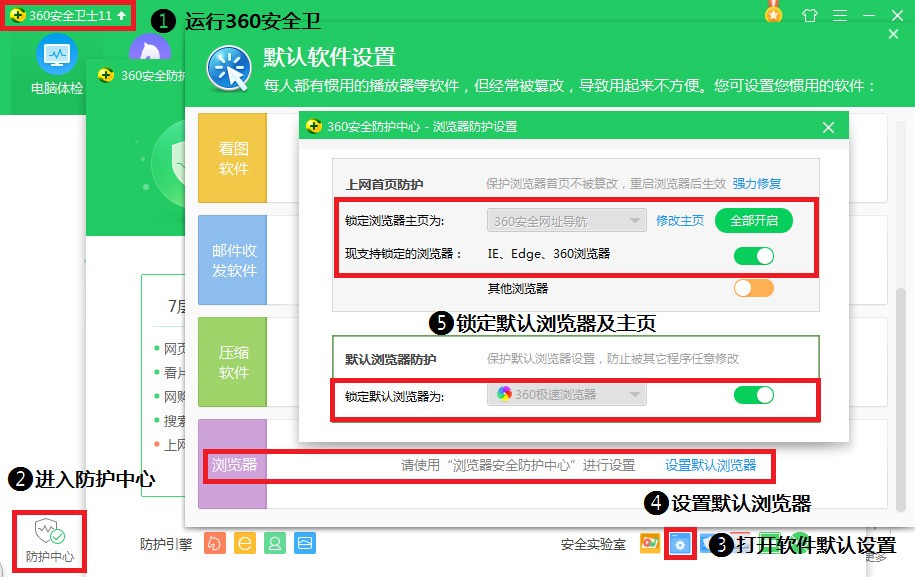Click the 锁定浏览器主页为: label
915x577 pixels.
pos(394,221)
